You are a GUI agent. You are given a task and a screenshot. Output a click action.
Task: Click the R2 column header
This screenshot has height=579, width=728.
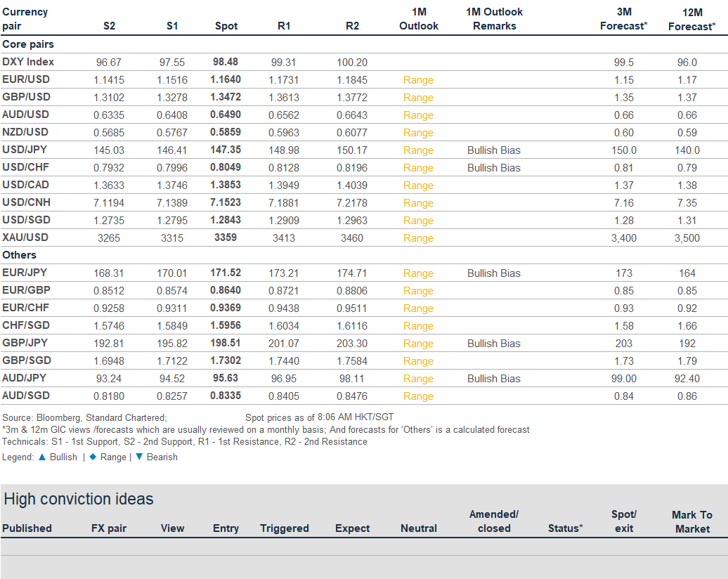[x=352, y=26]
